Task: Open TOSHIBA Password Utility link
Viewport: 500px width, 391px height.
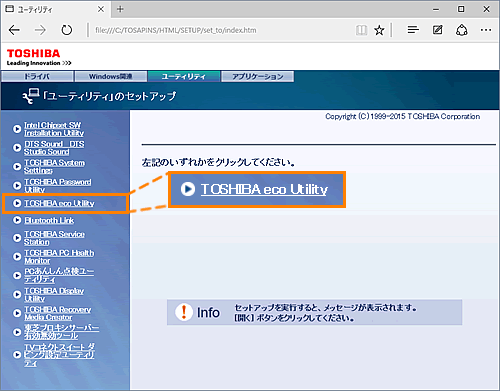Action: pyautogui.click(x=57, y=186)
